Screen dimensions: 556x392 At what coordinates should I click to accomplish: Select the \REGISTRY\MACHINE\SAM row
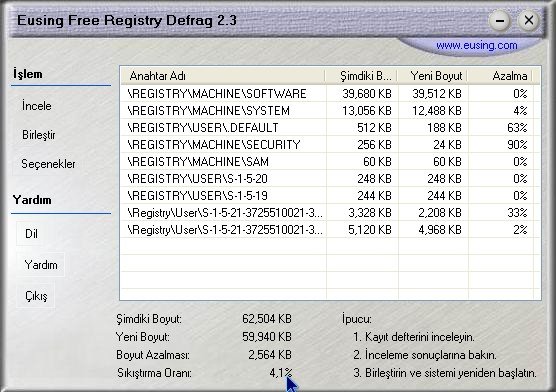pos(330,162)
